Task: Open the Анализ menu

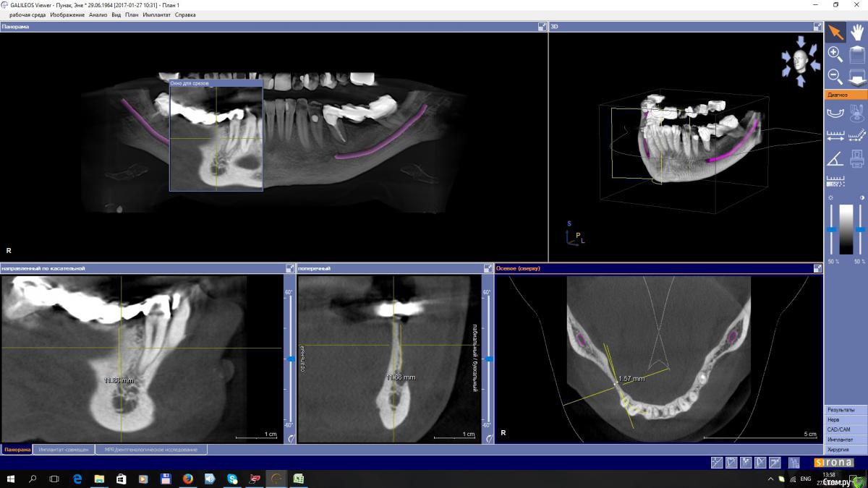Action: [x=98, y=14]
